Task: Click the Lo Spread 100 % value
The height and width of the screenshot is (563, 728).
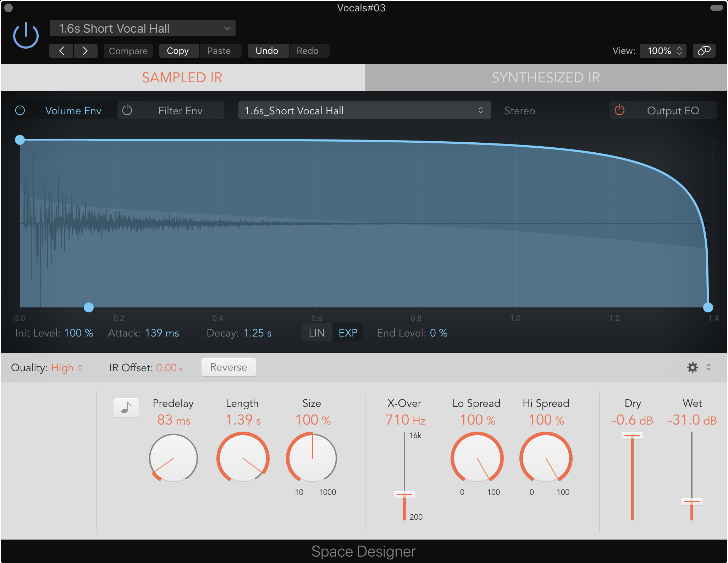Action: click(478, 420)
